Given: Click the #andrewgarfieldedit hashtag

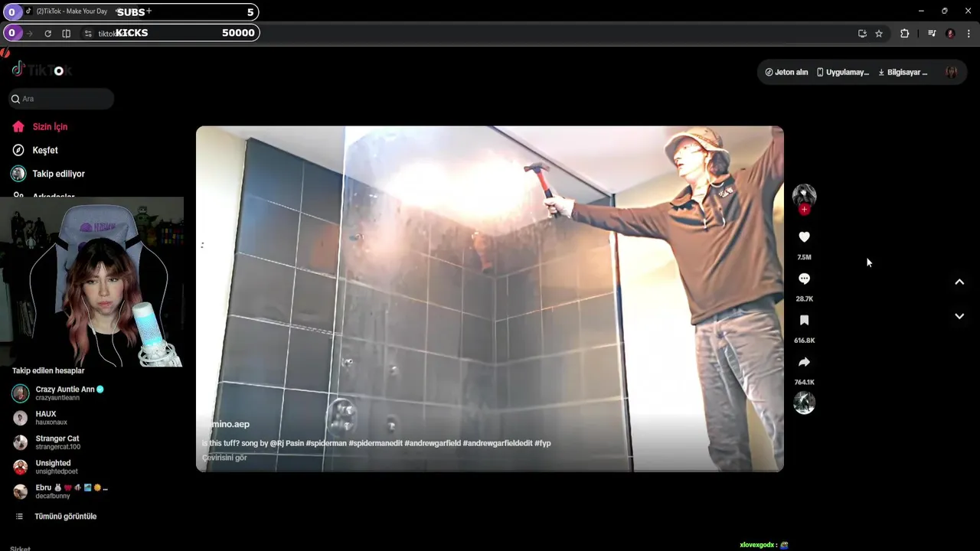Looking at the screenshot, I should coord(498,443).
